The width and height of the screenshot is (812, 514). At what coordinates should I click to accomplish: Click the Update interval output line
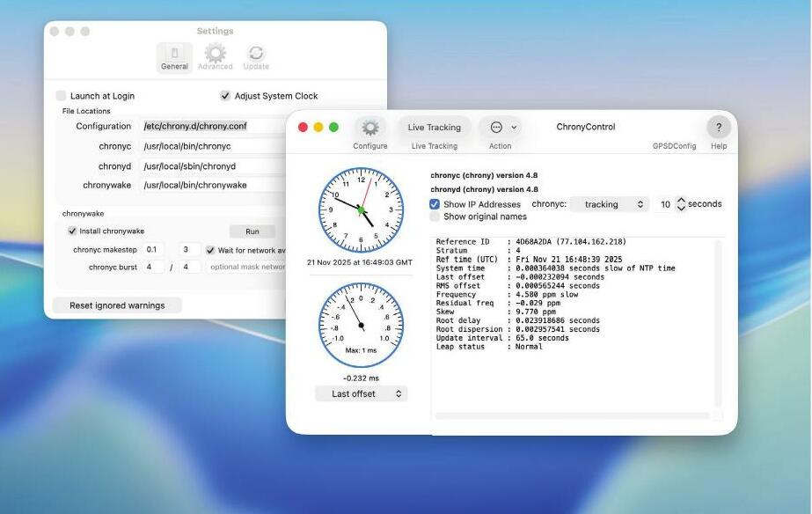(x=502, y=338)
